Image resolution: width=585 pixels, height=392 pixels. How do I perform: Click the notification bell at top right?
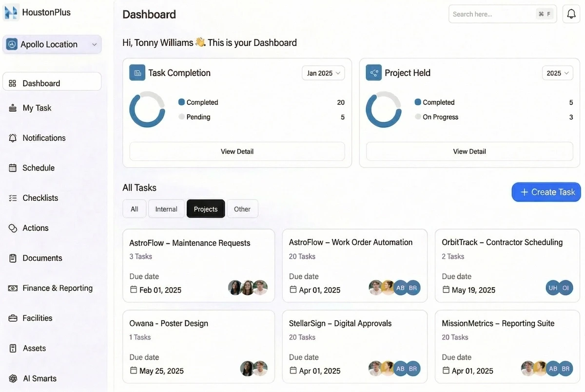click(x=571, y=14)
